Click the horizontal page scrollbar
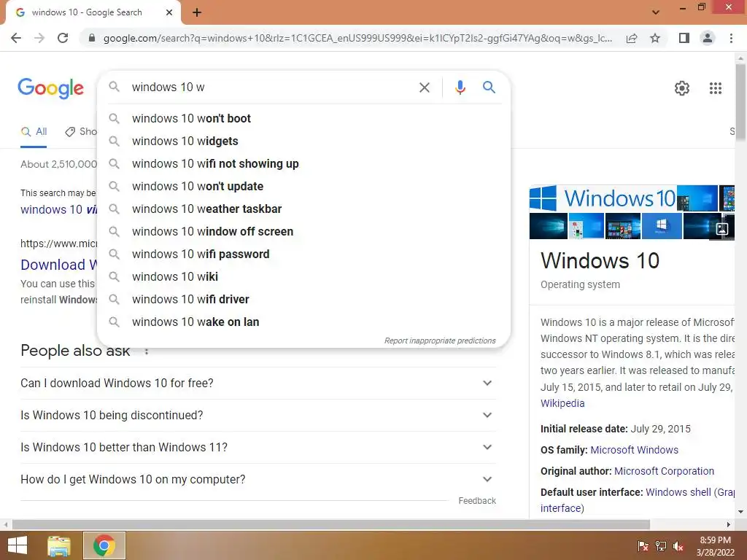Screen dimensions: 747x560 coord(331,524)
